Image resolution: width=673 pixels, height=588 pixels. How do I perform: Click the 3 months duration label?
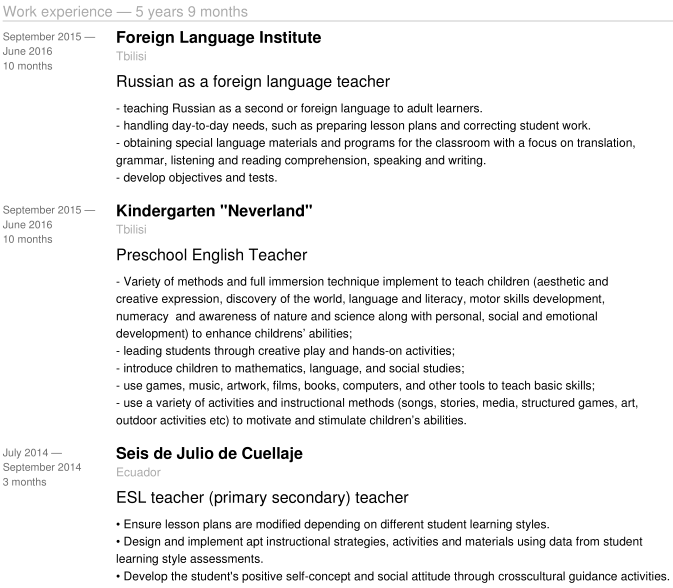tap(24, 482)
